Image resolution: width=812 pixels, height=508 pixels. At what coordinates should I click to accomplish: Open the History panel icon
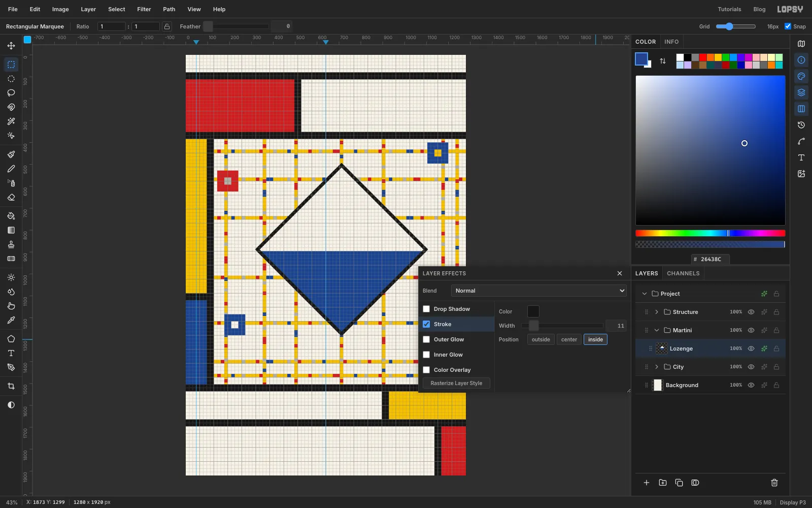coord(801,125)
